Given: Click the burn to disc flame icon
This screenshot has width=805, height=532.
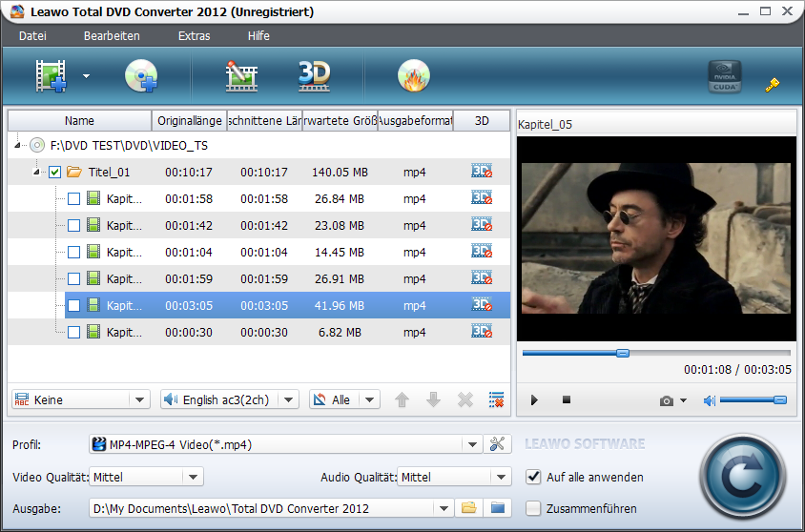Looking at the screenshot, I should tap(413, 76).
